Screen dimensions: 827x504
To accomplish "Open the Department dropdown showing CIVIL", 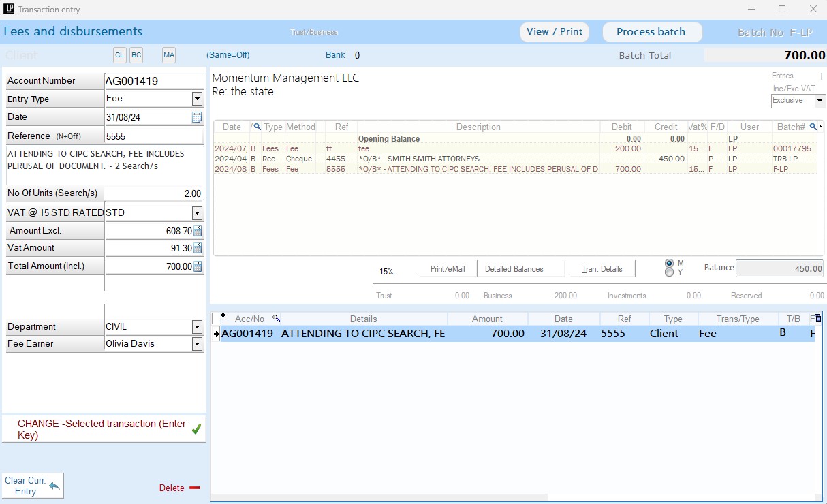I will click(x=197, y=327).
